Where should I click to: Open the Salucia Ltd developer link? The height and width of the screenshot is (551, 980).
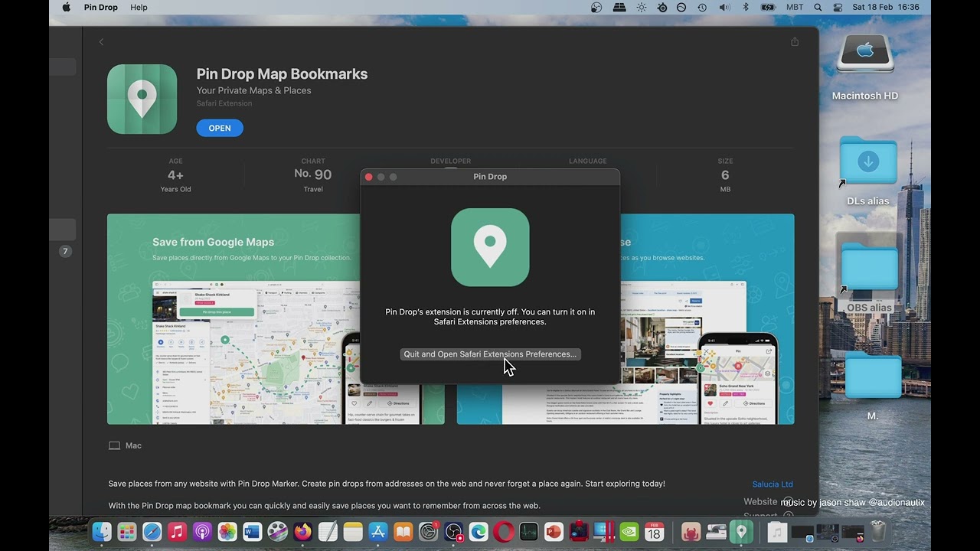click(773, 484)
